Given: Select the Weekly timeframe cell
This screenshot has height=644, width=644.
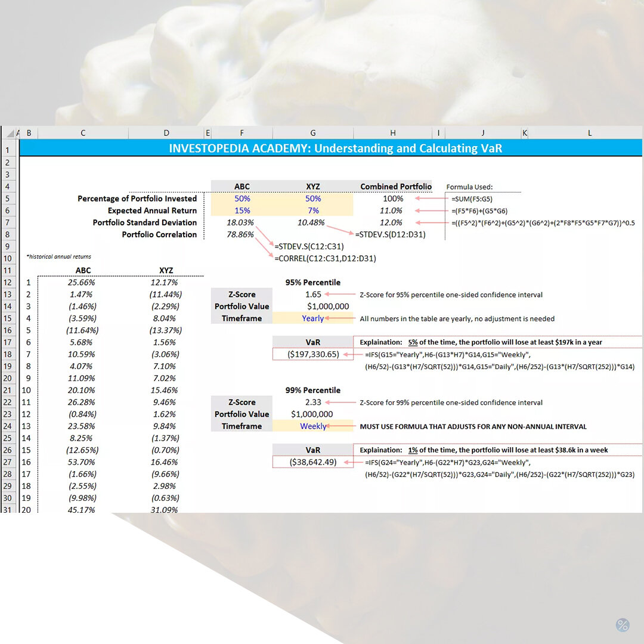Looking at the screenshot, I should 313,426.
